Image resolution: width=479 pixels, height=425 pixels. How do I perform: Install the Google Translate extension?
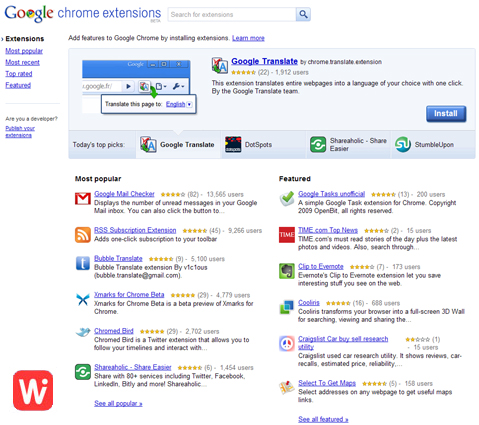446,114
